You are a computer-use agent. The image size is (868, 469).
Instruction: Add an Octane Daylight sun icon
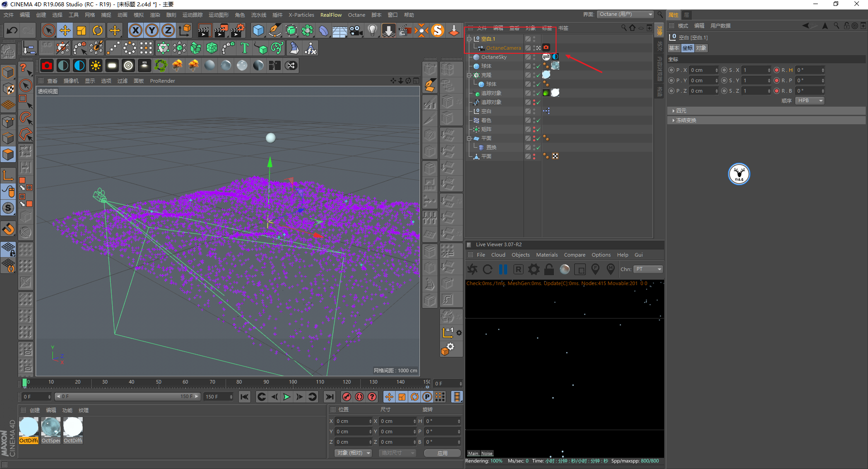(x=96, y=66)
